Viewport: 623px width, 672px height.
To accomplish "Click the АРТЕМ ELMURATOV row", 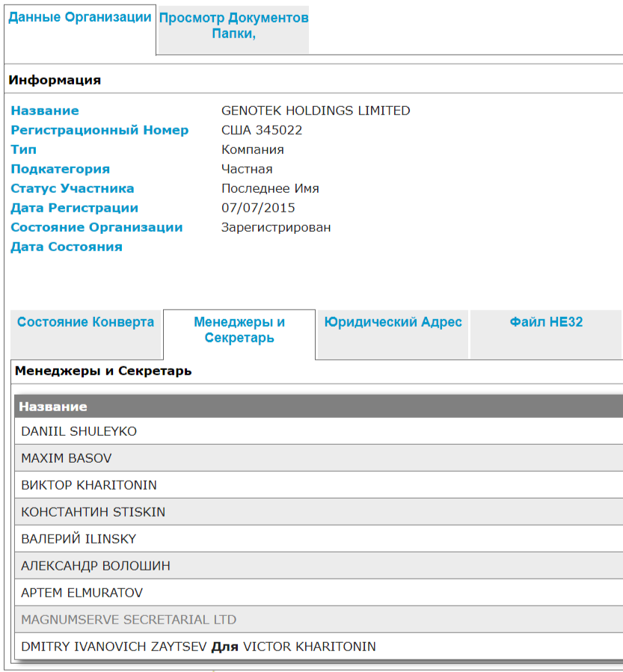I will point(319,593).
